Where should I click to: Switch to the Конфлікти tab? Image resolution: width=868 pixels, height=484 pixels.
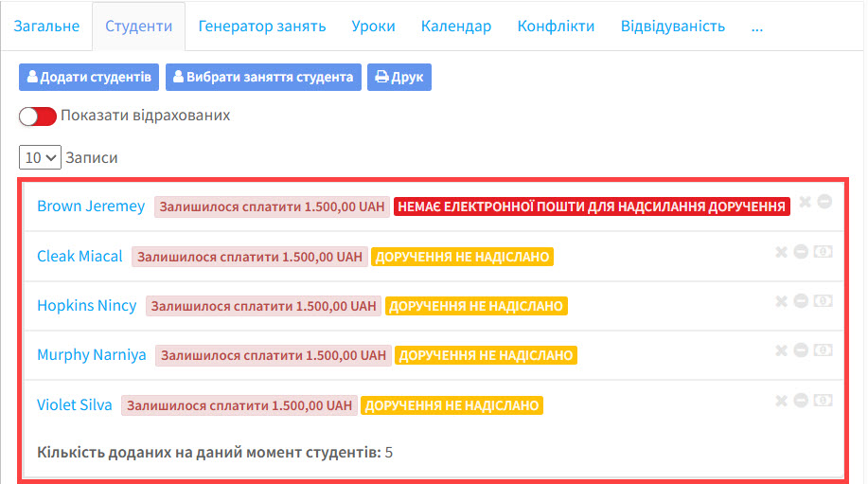pos(556,26)
